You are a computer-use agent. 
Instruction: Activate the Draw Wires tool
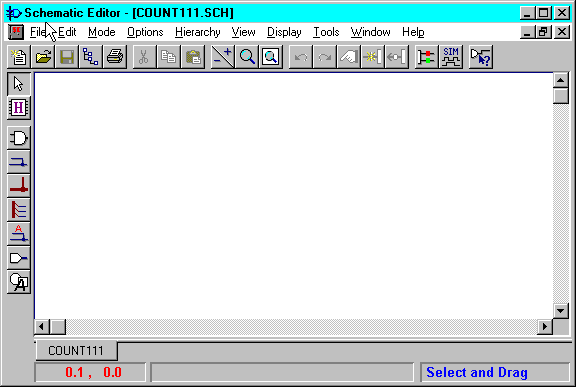point(19,162)
